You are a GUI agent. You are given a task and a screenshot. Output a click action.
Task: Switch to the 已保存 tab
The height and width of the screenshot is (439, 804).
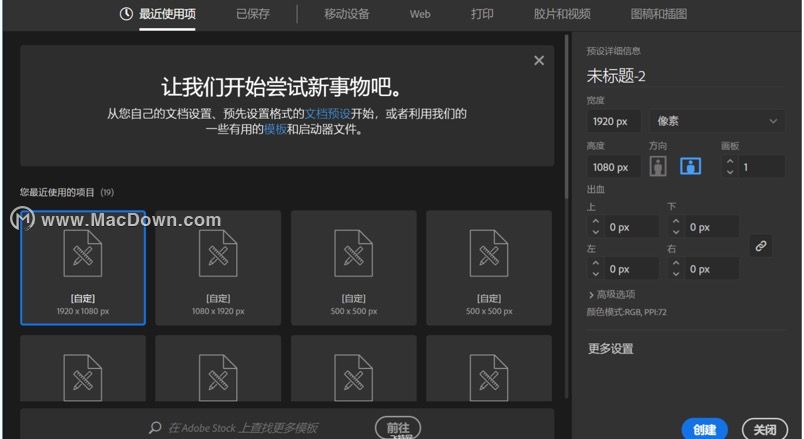point(253,14)
